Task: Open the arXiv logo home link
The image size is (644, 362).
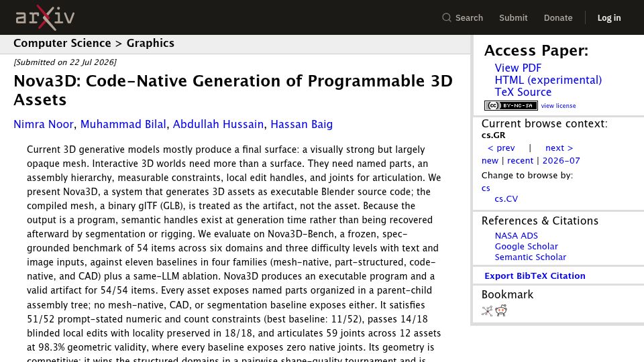Action: point(45,17)
